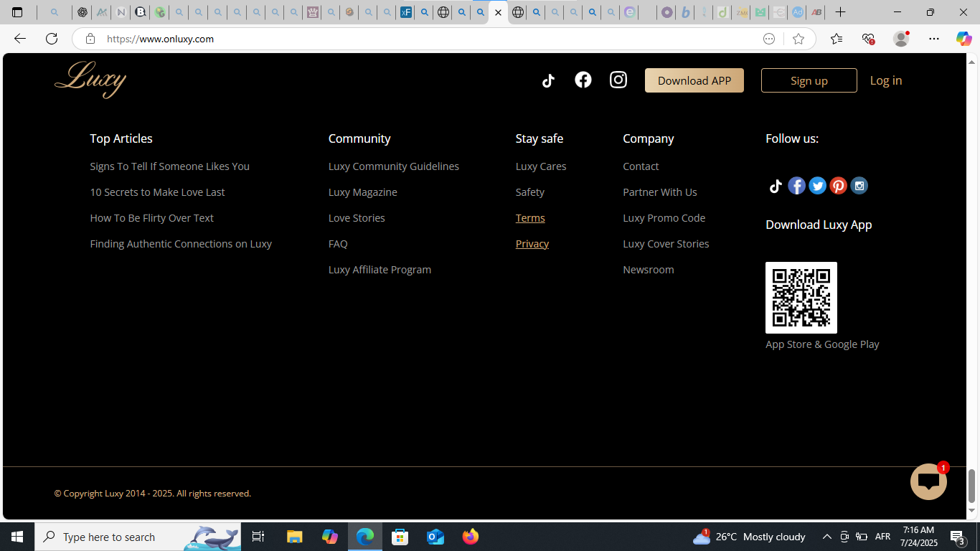The width and height of the screenshot is (980, 551).
Task: Open the Favorites list icon
Action: click(837, 39)
